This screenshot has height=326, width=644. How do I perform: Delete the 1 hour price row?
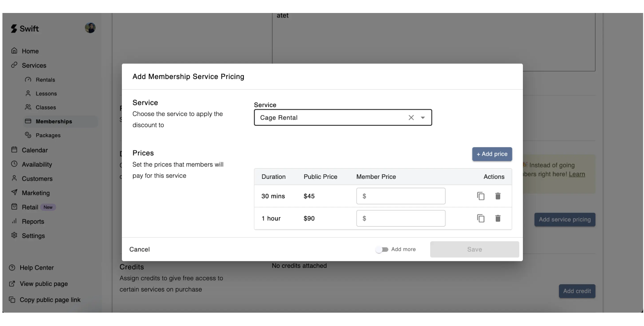point(498,219)
